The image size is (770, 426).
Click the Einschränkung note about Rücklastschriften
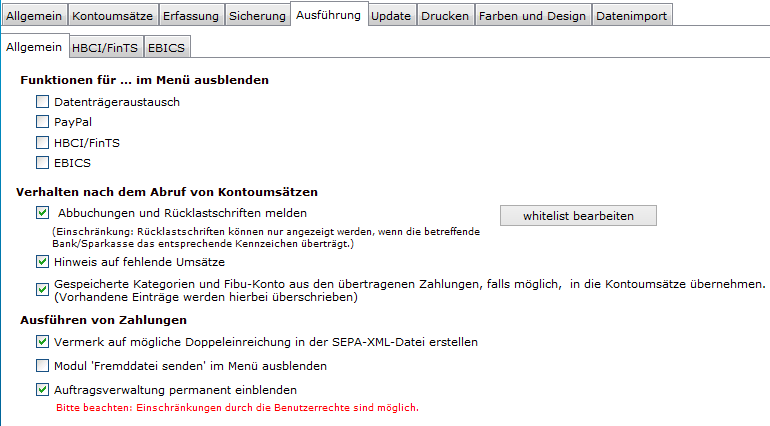(266, 237)
